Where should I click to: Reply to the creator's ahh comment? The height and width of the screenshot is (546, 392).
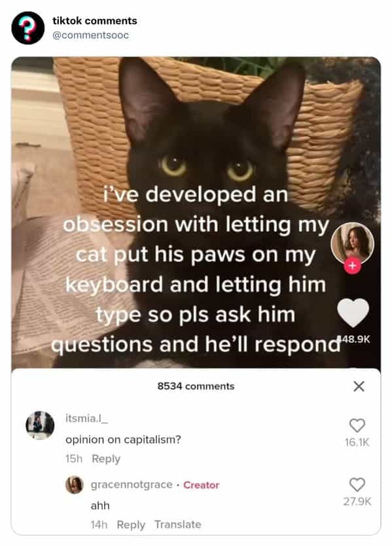(x=131, y=524)
